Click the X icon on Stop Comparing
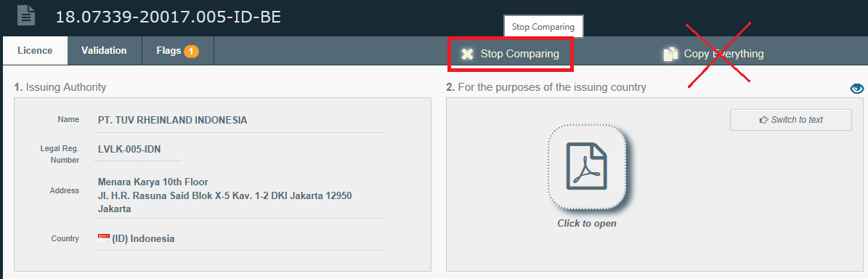The width and height of the screenshot is (868, 279). [468, 54]
